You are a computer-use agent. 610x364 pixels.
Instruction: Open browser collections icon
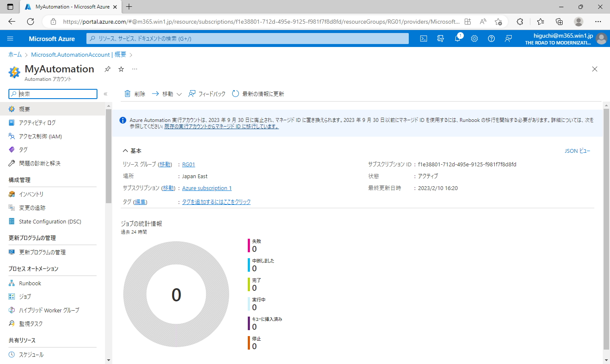559,22
